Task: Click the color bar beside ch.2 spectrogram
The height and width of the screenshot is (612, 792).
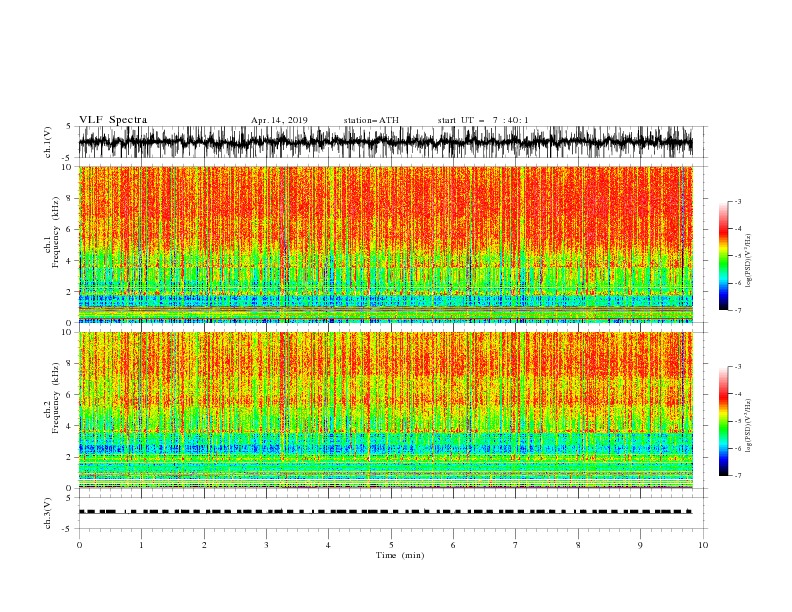Action: coord(723,421)
